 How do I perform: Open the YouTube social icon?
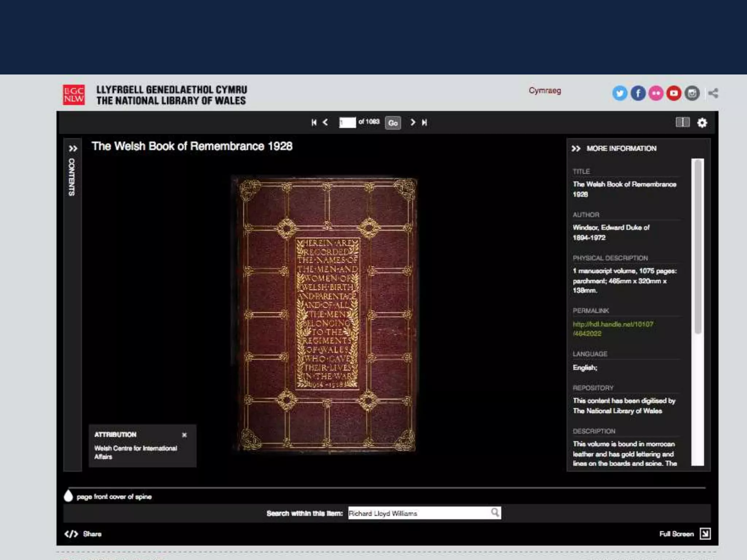674,93
